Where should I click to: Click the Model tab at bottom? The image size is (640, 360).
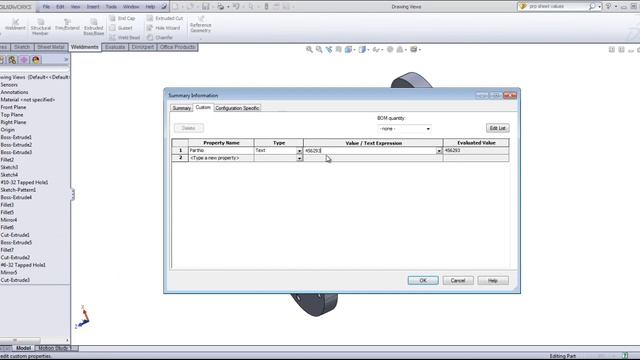pos(23,348)
